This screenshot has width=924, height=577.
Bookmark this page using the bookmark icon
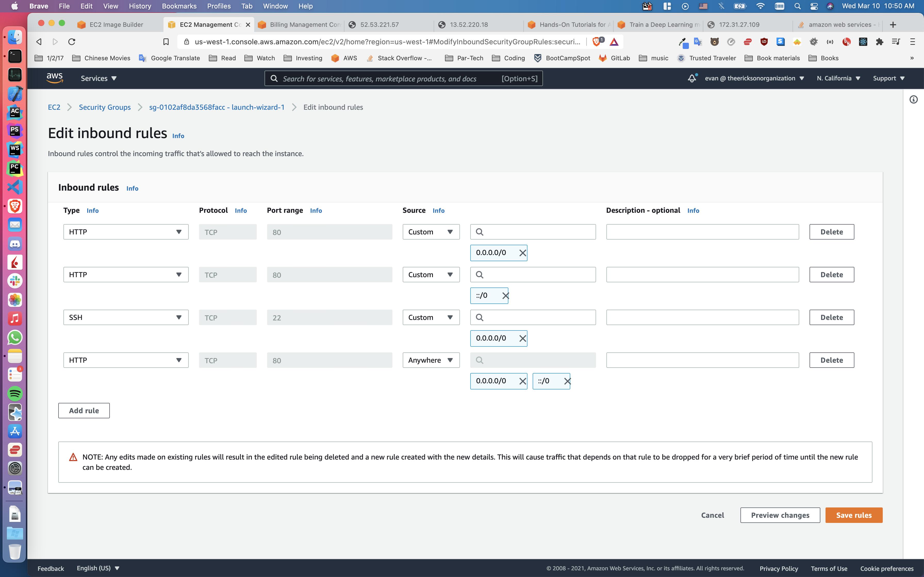[166, 41]
